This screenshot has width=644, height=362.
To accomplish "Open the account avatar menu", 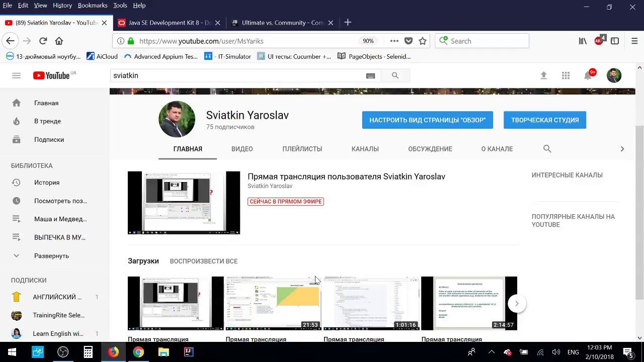I will (x=614, y=75).
